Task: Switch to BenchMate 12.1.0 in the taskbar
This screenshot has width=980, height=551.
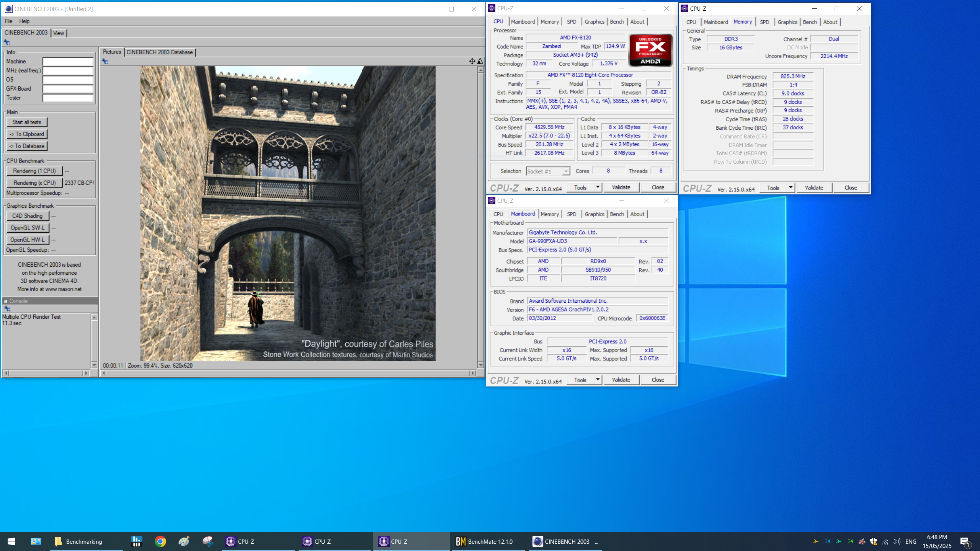Action: point(489,541)
